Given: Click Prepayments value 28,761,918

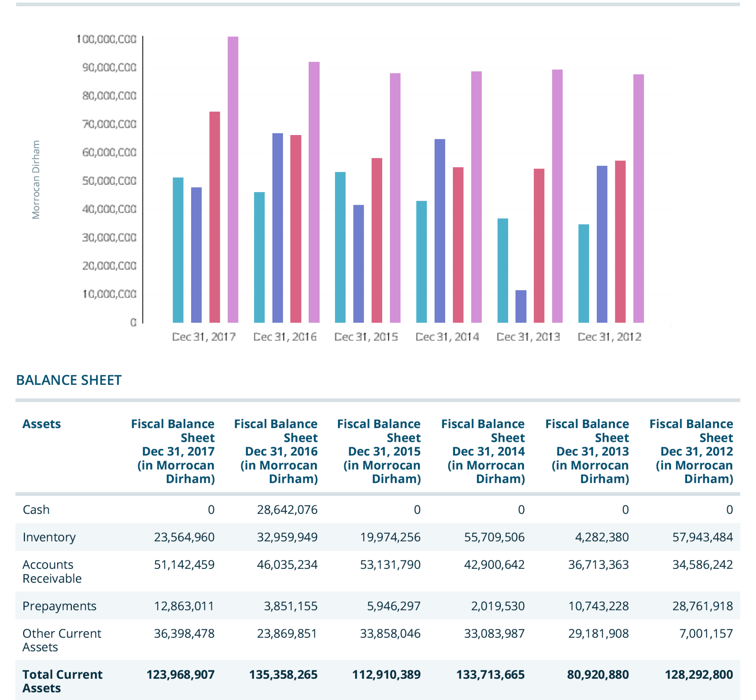Looking at the screenshot, I should (x=703, y=606).
